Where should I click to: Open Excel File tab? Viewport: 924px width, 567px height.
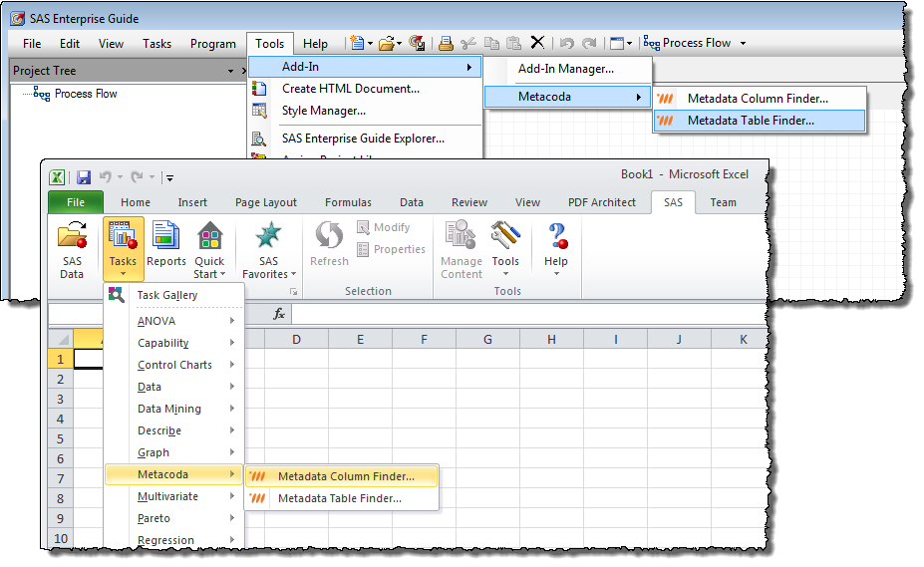tap(76, 202)
